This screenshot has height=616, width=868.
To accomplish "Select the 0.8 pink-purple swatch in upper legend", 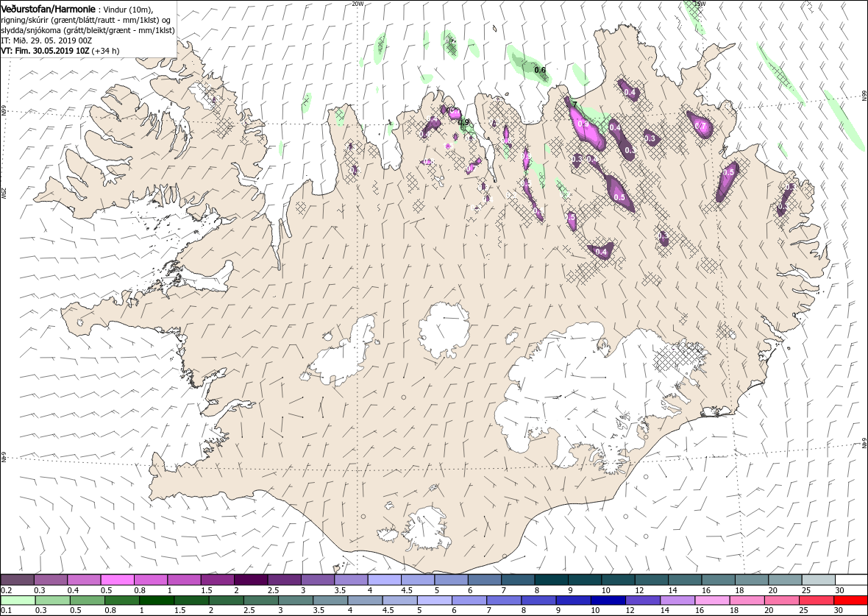I will (151, 579).
